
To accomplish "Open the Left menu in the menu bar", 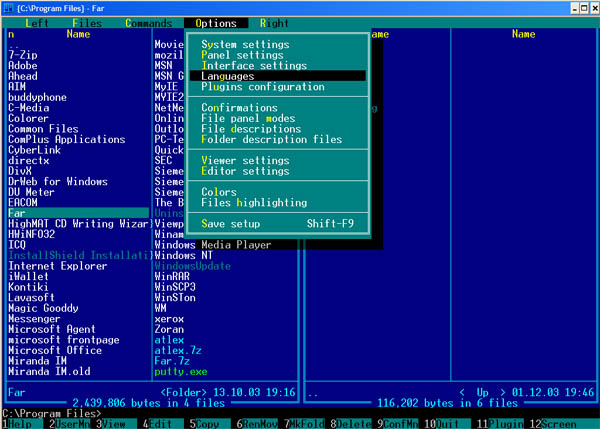I will [x=36, y=22].
